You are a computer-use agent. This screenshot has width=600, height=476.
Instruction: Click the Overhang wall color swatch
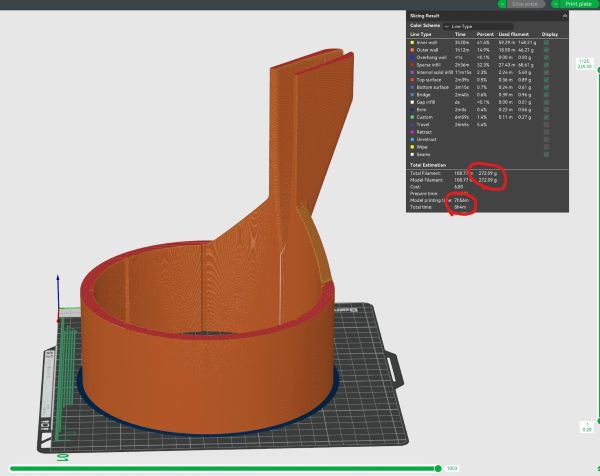pos(414,57)
